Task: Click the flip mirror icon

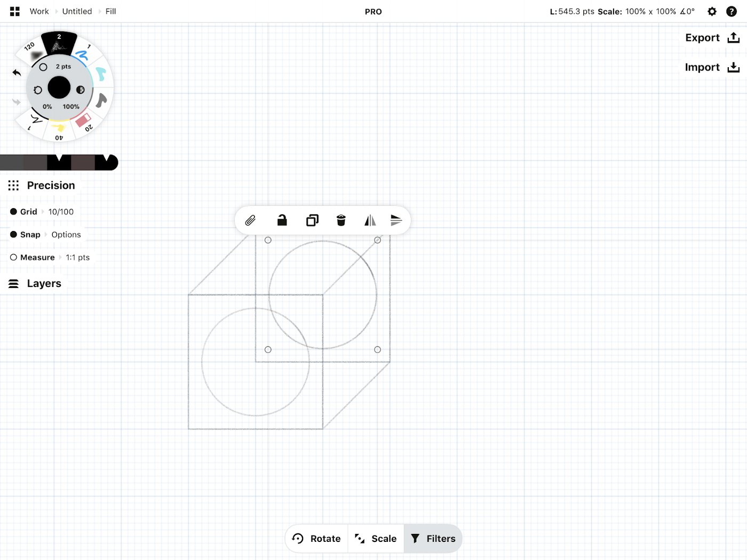Action: tap(370, 220)
